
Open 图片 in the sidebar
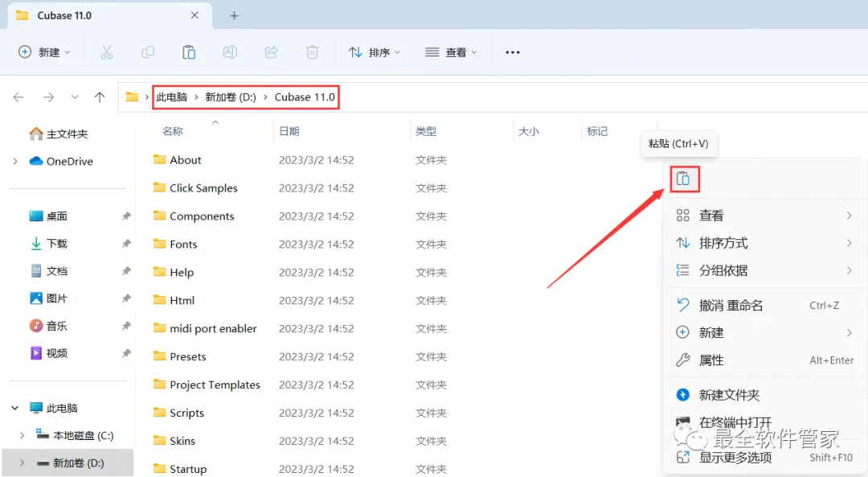point(48,298)
